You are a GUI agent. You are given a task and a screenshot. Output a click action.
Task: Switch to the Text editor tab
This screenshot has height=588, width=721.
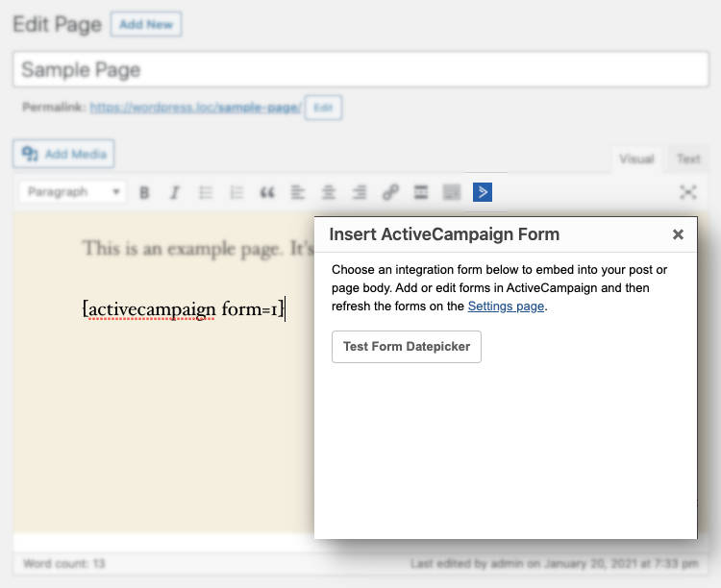click(688, 159)
